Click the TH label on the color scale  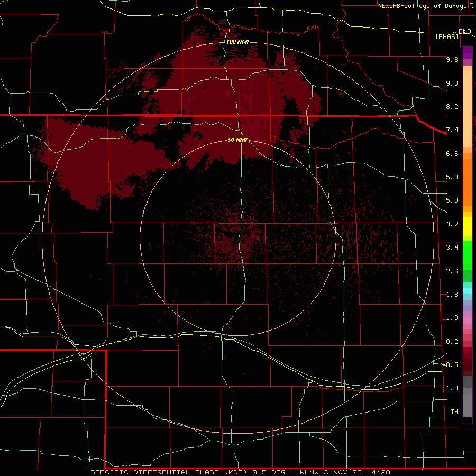tap(454, 412)
